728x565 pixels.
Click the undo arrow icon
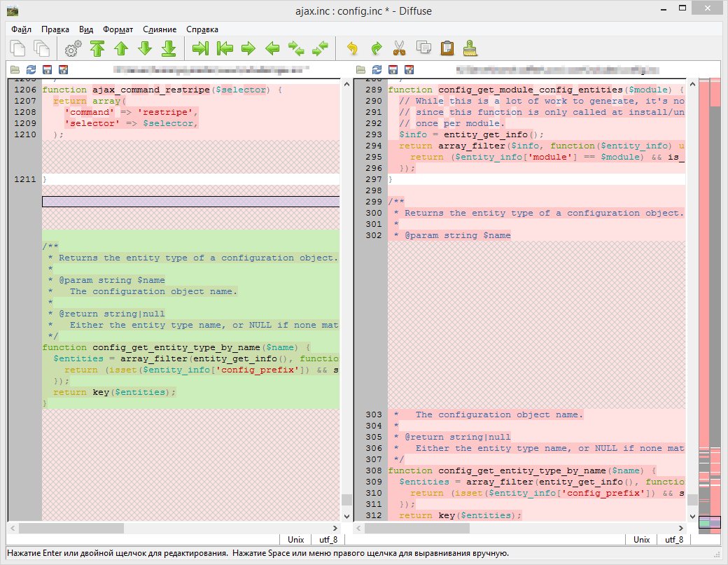[x=352, y=48]
